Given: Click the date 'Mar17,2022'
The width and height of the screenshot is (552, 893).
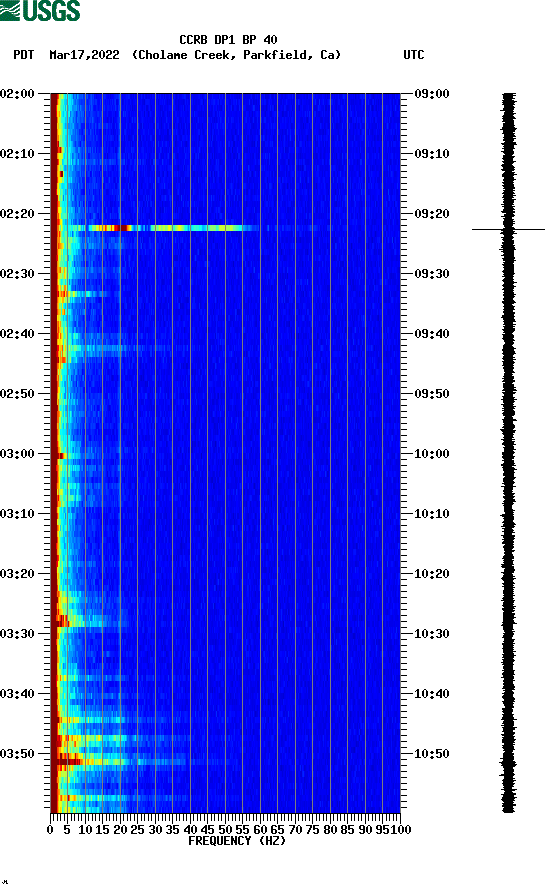Looking at the screenshot, I should 84,55.
